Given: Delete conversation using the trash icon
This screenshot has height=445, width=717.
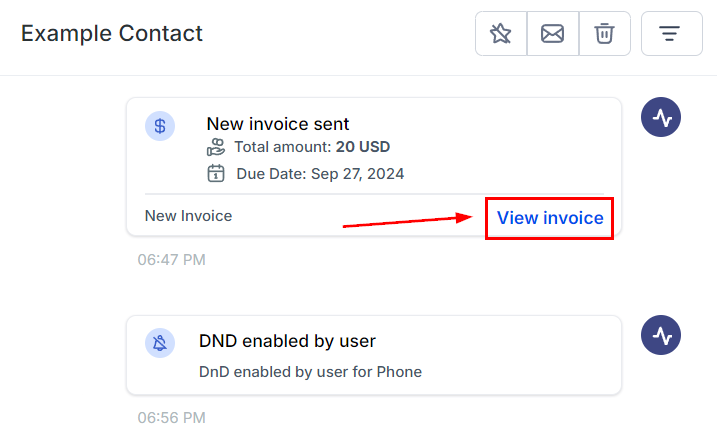Looking at the screenshot, I should tap(604, 34).
